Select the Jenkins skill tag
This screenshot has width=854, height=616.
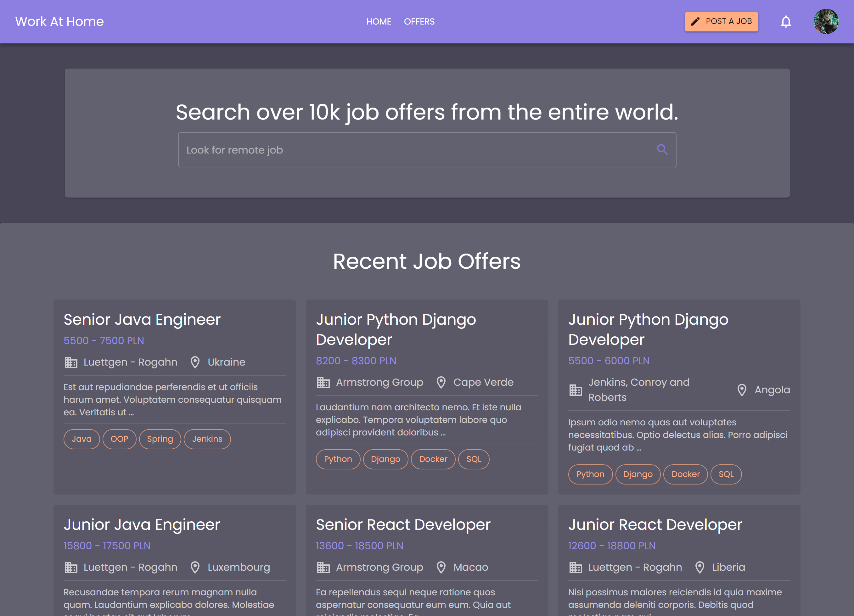point(207,439)
